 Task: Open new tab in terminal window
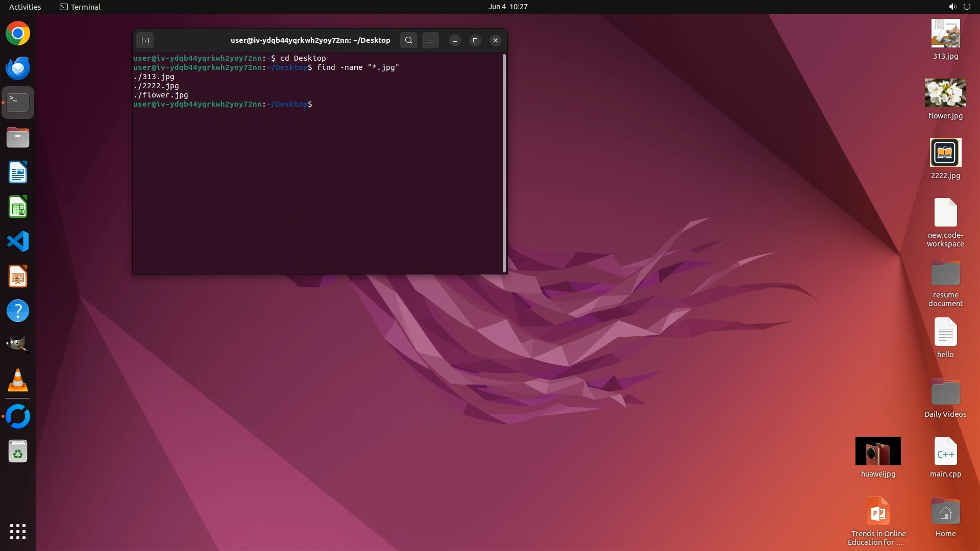(145, 40)
